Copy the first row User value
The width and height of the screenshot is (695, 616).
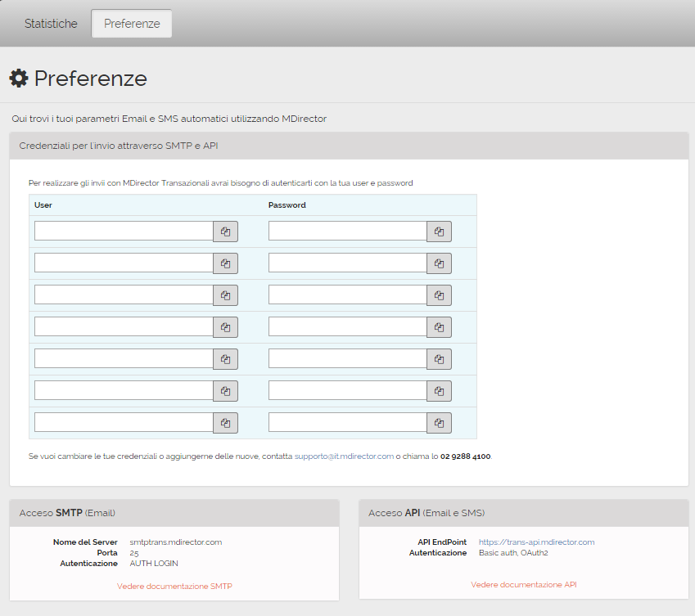[x=225, y=232]
